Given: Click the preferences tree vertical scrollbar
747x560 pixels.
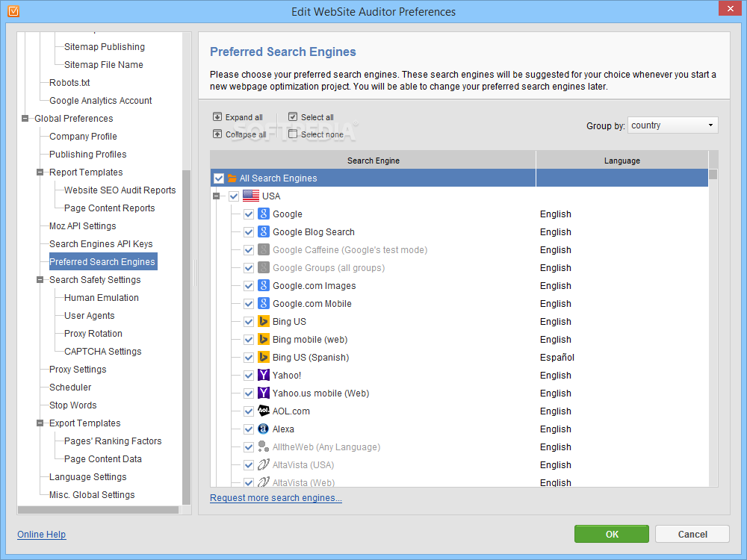Looking at the screenshot, I should click(x=186, y=337).
